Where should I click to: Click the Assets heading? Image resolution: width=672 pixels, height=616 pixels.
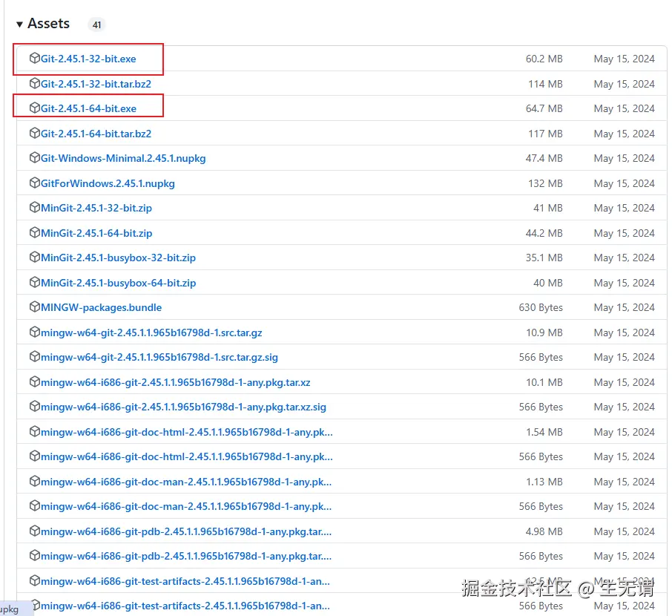(48, 24)
